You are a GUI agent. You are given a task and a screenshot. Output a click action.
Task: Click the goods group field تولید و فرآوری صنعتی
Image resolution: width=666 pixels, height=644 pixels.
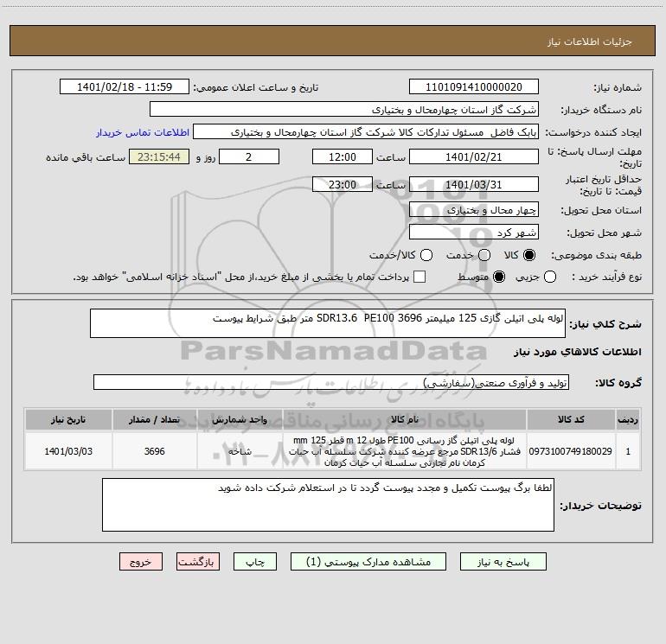pos(331,382)
